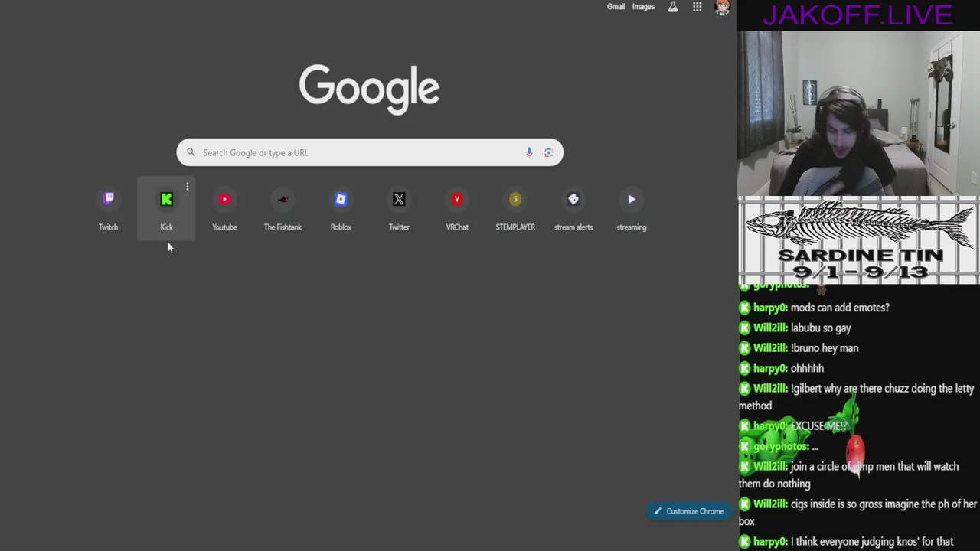This screenshot has height=551, width=980.
Task: Open the Search Labs flask icon
Action: point(672,7)
